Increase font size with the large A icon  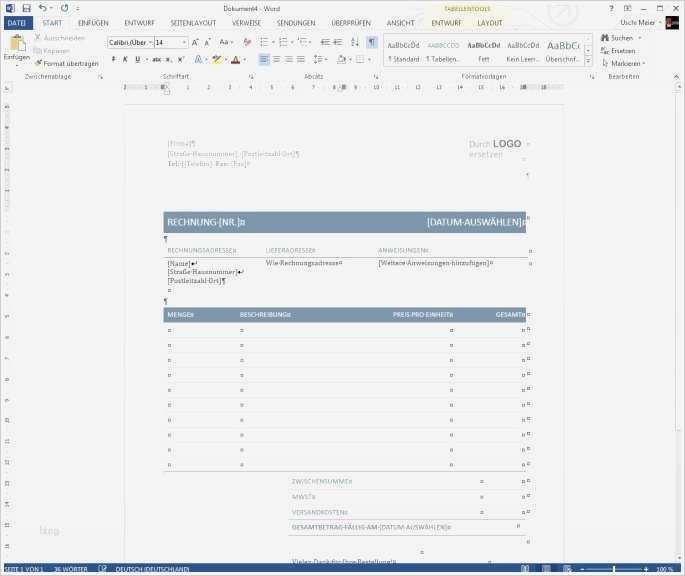[195, 42]
